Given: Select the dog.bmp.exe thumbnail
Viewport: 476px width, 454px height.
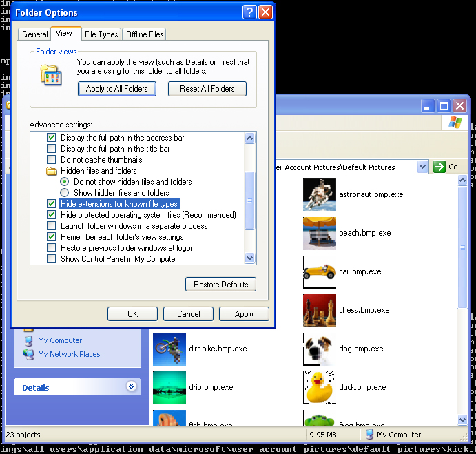Looking at the screenshot, I should coord(320,349).
